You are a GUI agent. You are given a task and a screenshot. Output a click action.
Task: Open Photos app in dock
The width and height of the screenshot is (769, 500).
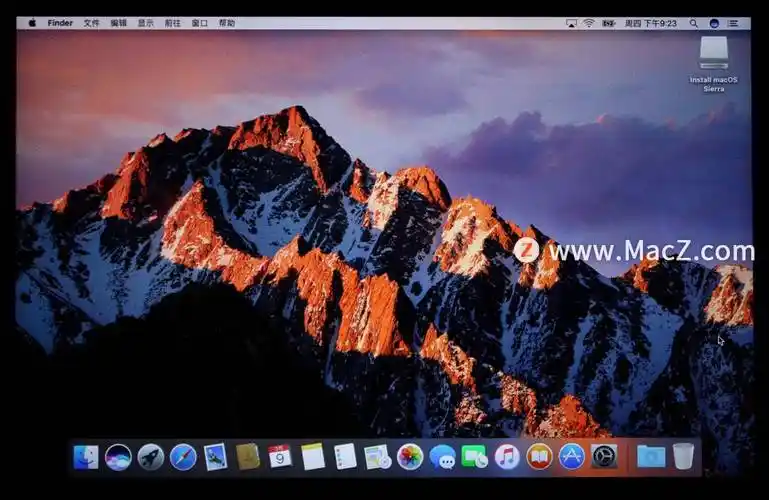click(x=410, y=457)
